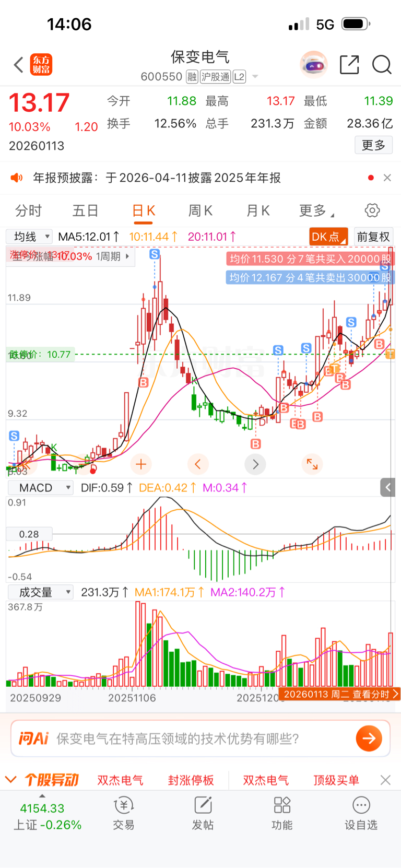Toggle 前复权 price adjustment option
The width and height of the screenshot is (401, 868).
click(373, 237)
